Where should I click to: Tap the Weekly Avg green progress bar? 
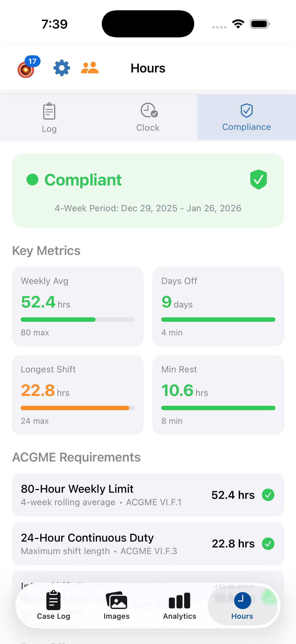click(x=58, y=320)
